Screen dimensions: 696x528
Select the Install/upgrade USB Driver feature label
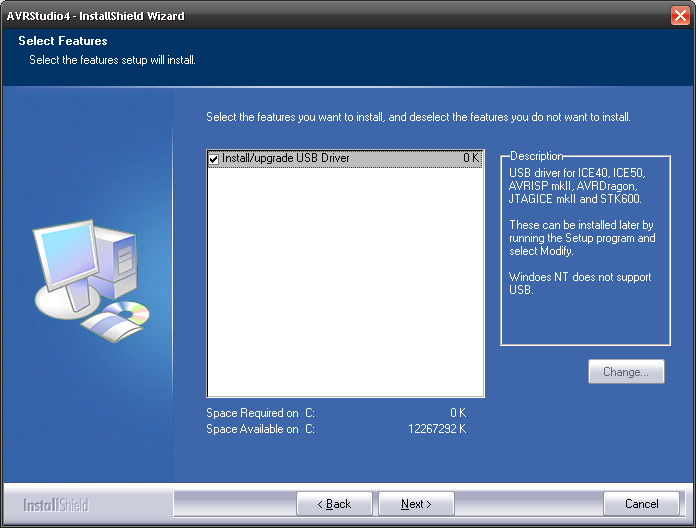(285, 159)
